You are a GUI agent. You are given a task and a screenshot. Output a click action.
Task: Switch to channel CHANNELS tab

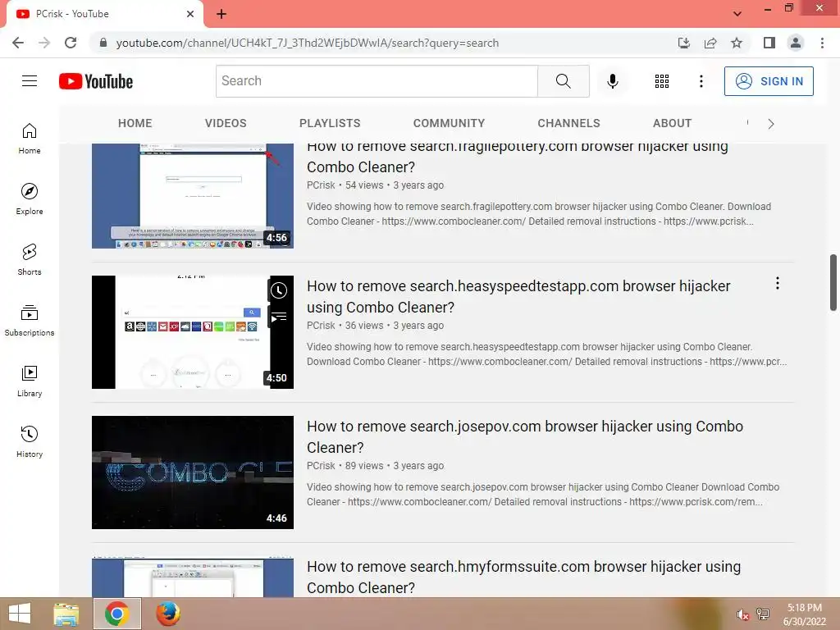pos(569,123)
